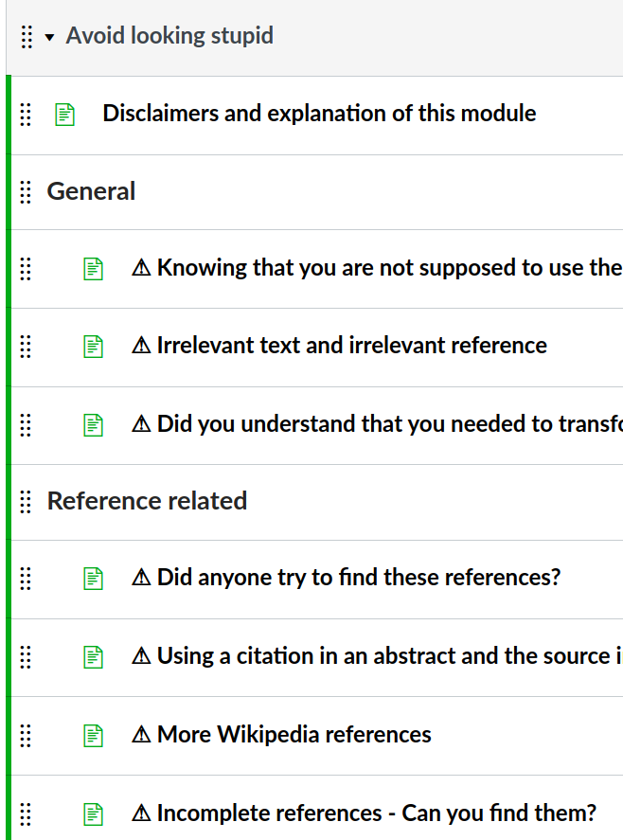This screenshot has height=840, width=623.
Task: Click page icon next to Knowing that you
Action: click(x=93, y=269)
